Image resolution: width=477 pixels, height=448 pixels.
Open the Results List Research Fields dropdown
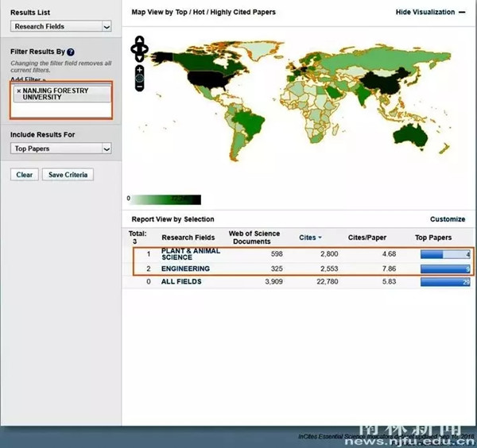click(60, 26)
